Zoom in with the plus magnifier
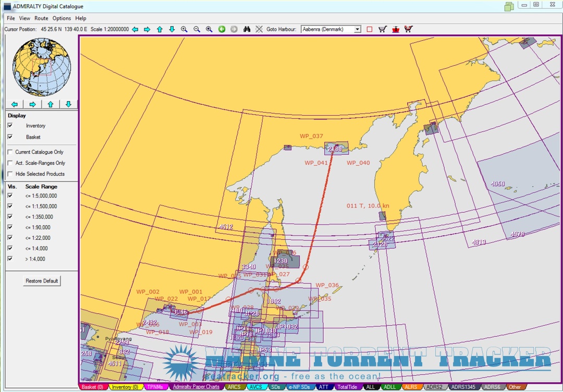Viewport: 563px width, 392px height. coord(184,29)
